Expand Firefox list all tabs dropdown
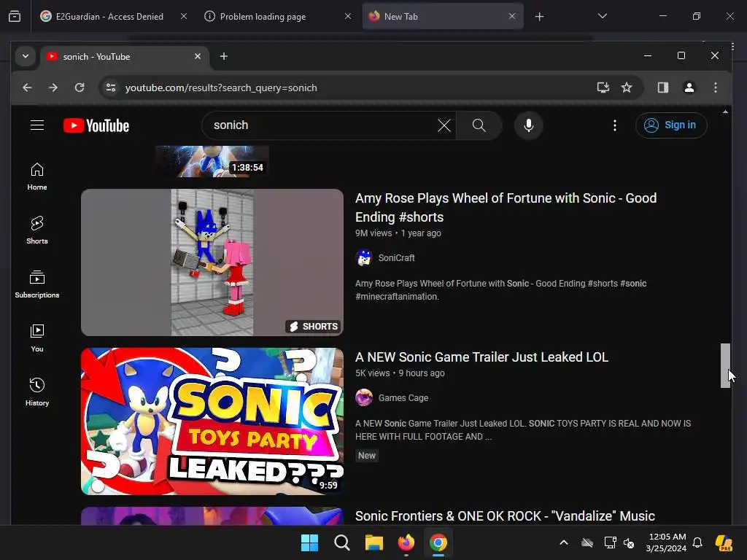Image resolution: width=747 pixels, height=560 pixels. click(602, 16)
